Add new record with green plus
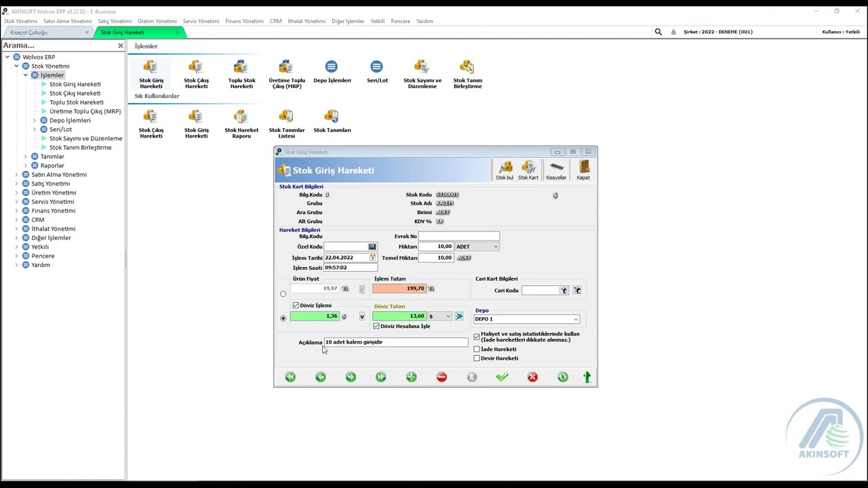This screenshot has width=868, height=488. pos(411,377)
